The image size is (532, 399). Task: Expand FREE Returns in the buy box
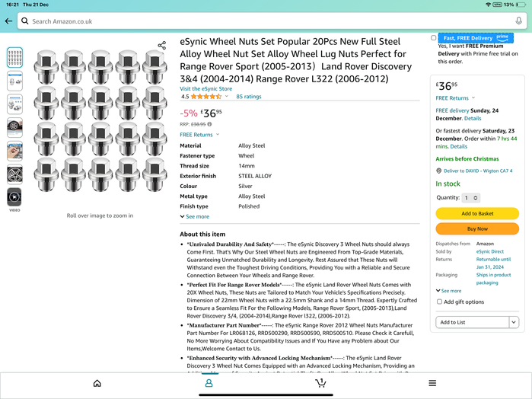click(x=455, y=98)
